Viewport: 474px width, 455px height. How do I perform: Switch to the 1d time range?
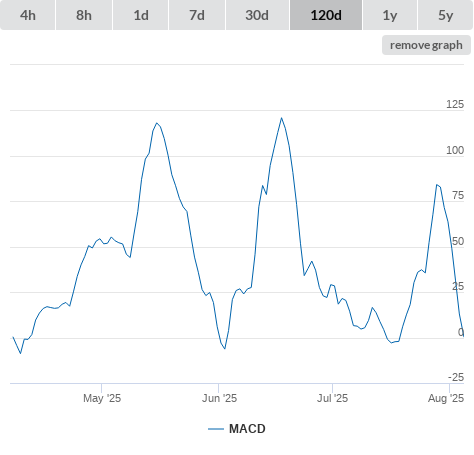coord(141,15)
